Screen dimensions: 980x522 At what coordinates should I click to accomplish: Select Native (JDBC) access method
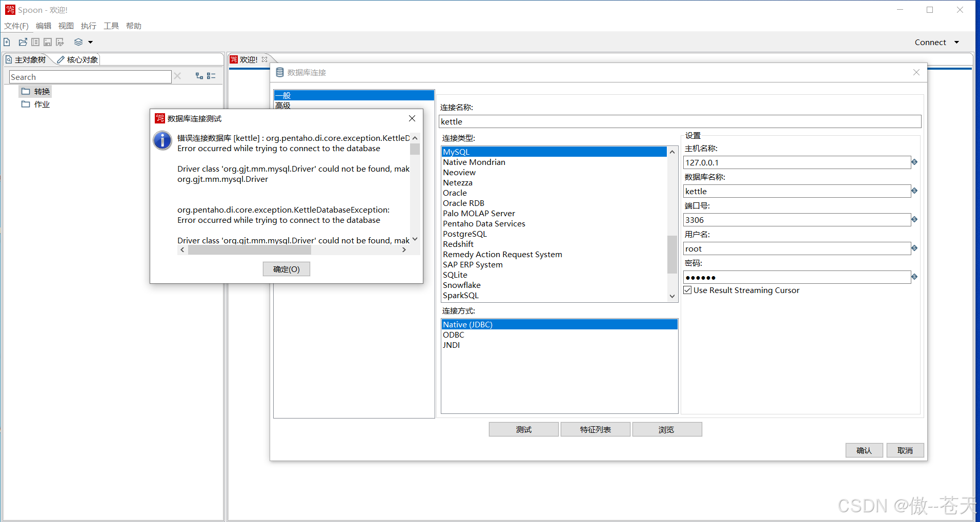coord(559,324)
